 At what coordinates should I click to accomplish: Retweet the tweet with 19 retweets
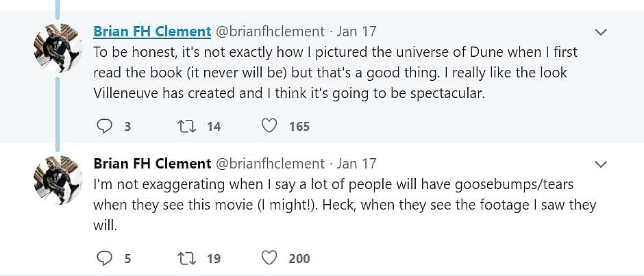click(186, 258)
